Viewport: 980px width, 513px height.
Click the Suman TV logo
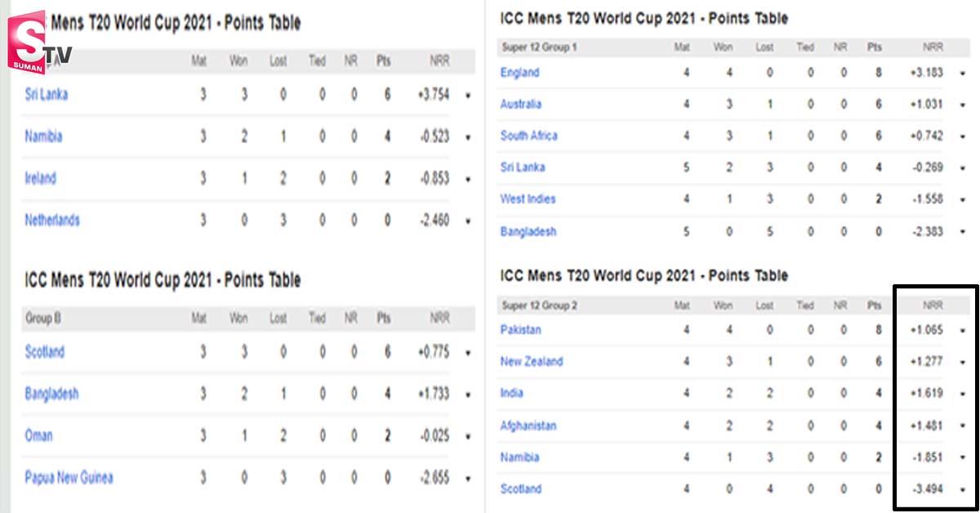pyautogui.click(x=39, y=42)
